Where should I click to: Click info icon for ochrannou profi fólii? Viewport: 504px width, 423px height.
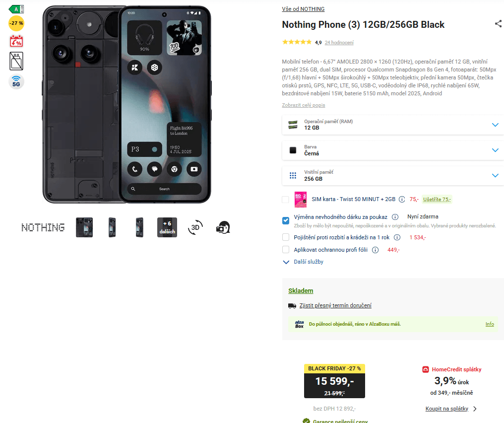click(x=376, y=250)
